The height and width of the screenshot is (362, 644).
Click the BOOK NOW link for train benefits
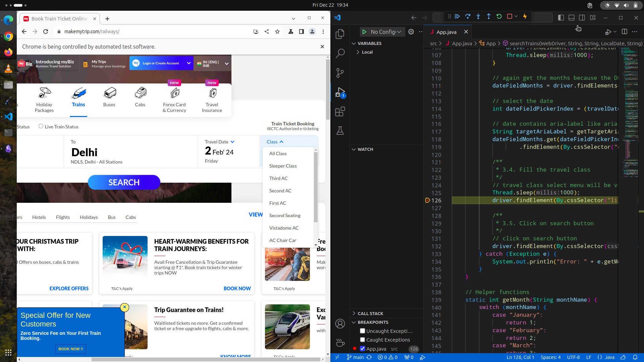click(237, 288)
